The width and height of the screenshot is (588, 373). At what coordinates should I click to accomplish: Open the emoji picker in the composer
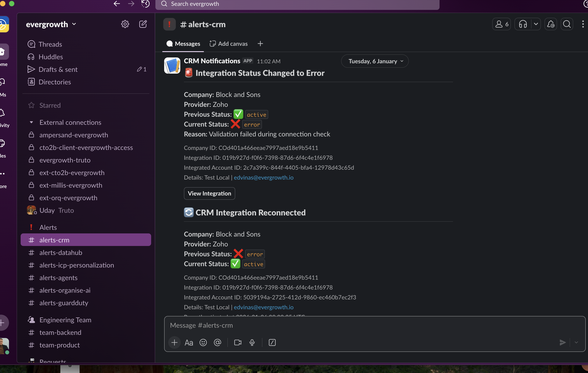click(x=203, y=342)
